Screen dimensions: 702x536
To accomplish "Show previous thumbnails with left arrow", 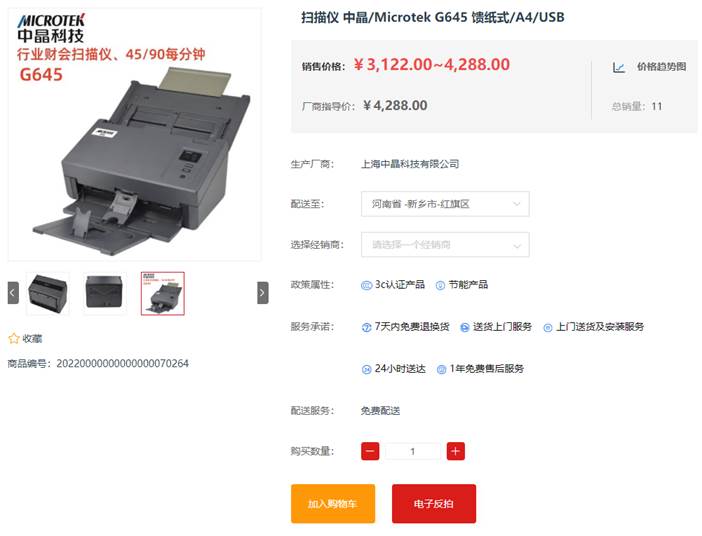I will pyautogui.click(x=13, y=293).
